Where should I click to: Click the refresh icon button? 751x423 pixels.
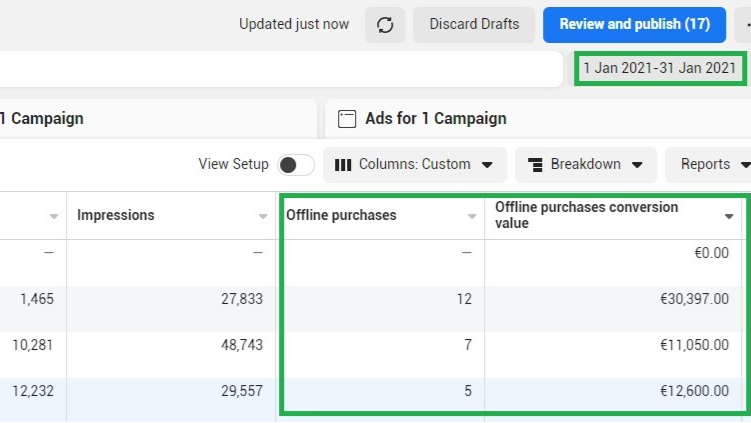[385, 24]
